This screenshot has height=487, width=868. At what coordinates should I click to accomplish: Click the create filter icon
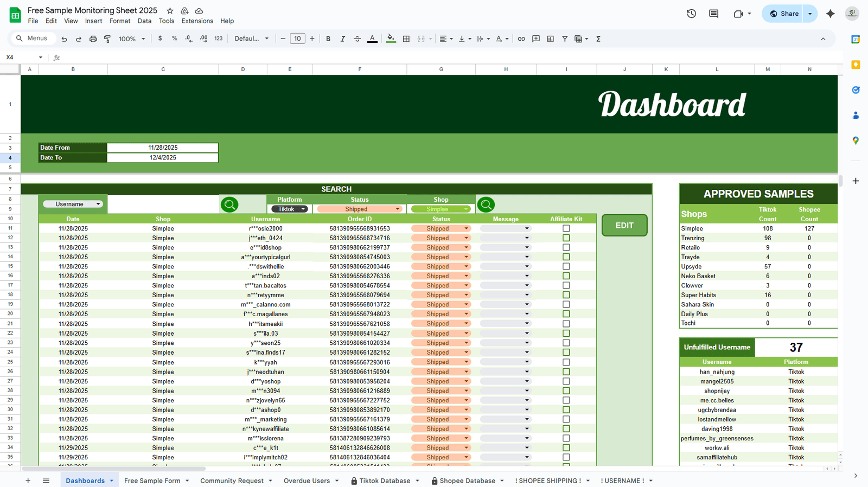coord(565,39)
